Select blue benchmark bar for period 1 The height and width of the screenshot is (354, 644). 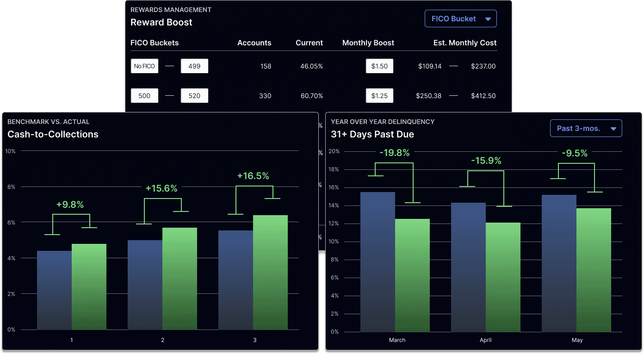click(54, 290)
